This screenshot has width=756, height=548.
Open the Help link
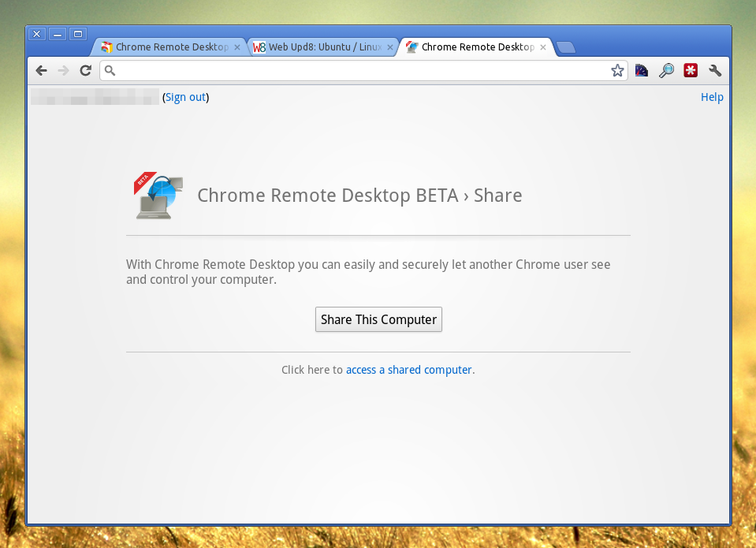712,97
